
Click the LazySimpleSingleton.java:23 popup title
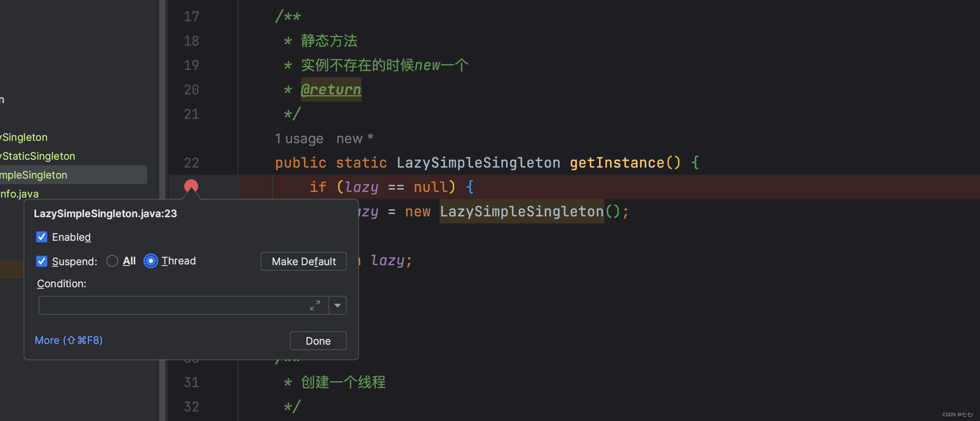pos(105,213)
